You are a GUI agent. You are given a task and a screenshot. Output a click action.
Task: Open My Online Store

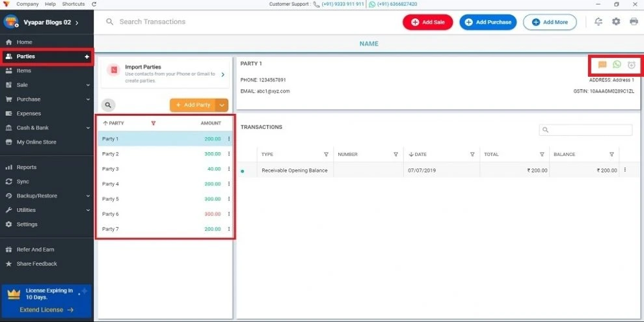[36, 142]
